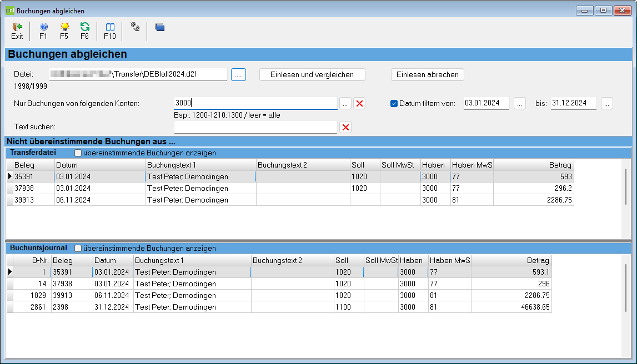637x364 pixels.
Task: Clear account filter with red X
Action: click(359, 103)
